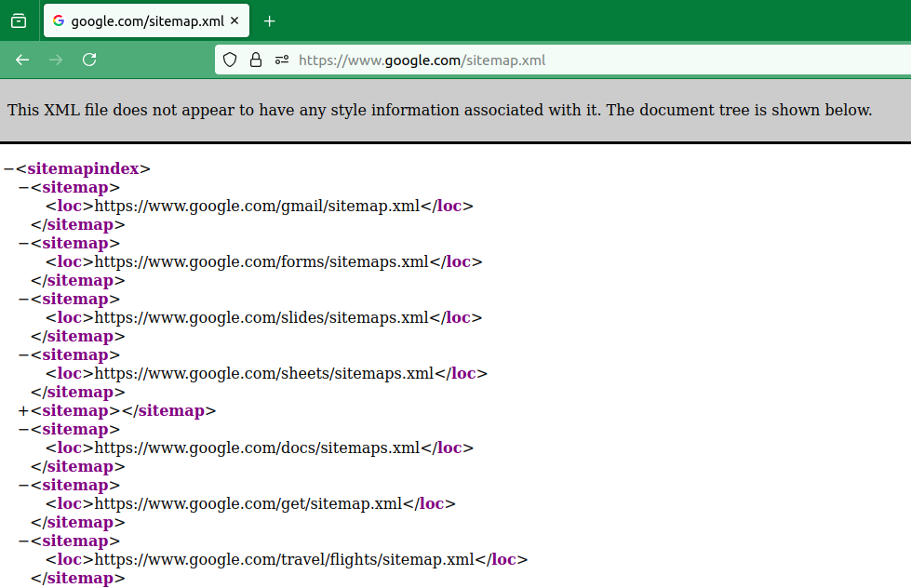Image resolution: width=911 pixels, height=588 pixels.
Task: Click the gmail/sitemap.xml URL text
Action: [257, 207]
